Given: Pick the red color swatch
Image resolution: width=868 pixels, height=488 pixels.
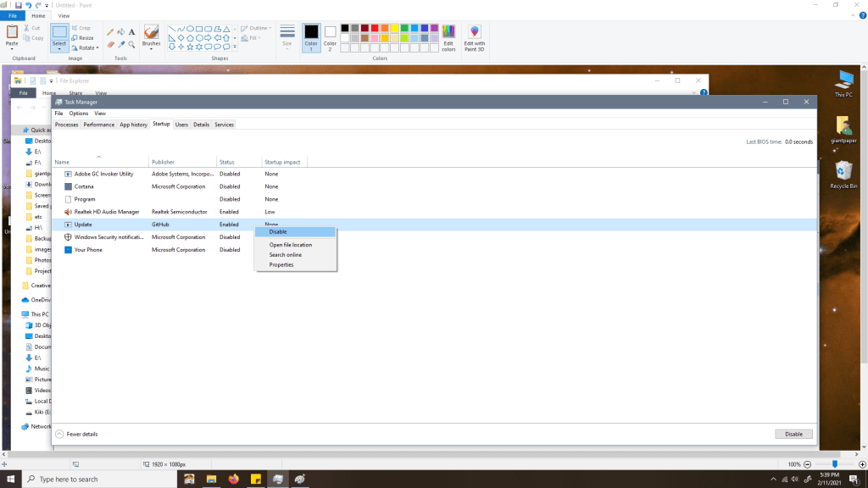Looking at the screenshot, I should coord(375,28).
